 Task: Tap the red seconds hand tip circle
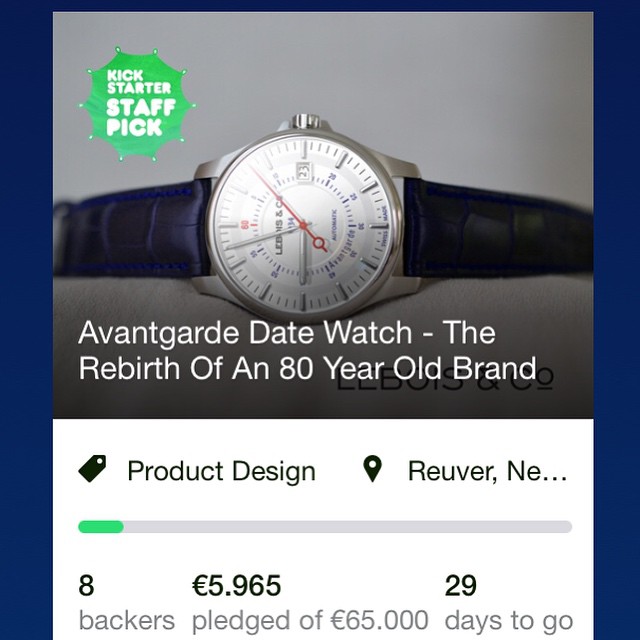click(320, 244)
